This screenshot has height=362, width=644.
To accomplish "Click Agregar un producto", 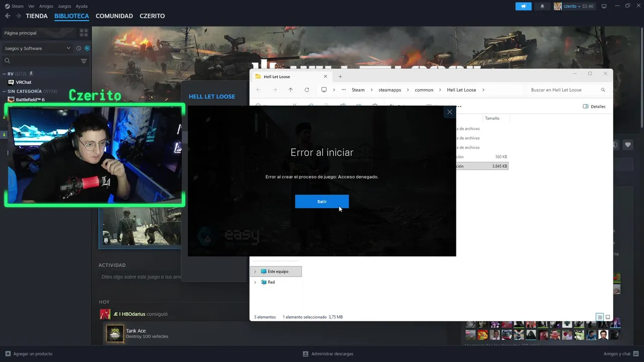I will point(29,354).
